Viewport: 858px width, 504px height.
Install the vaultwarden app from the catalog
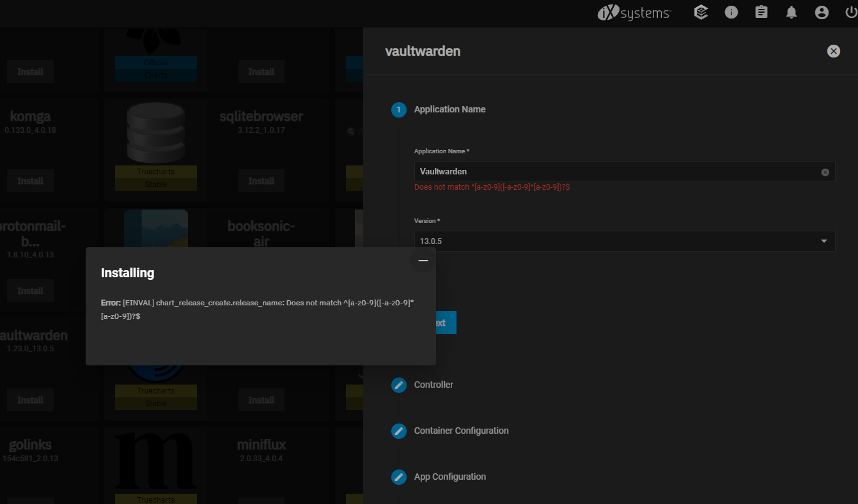pyautogui.click(x=30, y=400)
